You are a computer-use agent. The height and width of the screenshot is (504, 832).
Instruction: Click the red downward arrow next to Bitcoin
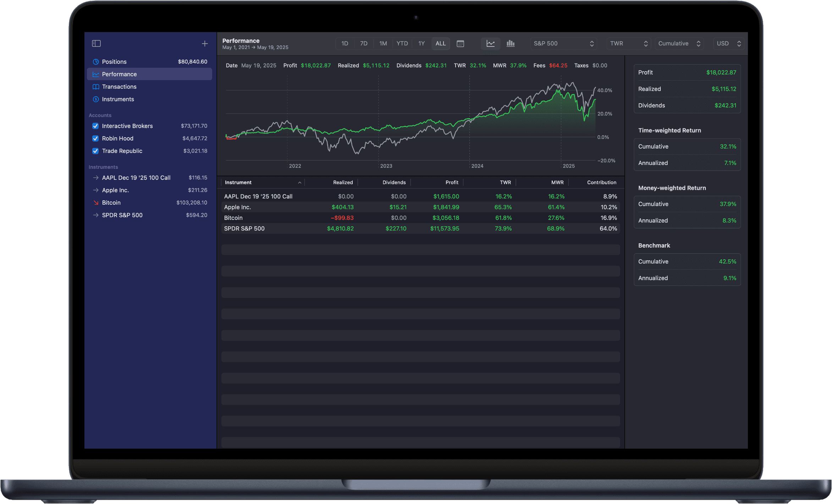[x=95, y=203]
